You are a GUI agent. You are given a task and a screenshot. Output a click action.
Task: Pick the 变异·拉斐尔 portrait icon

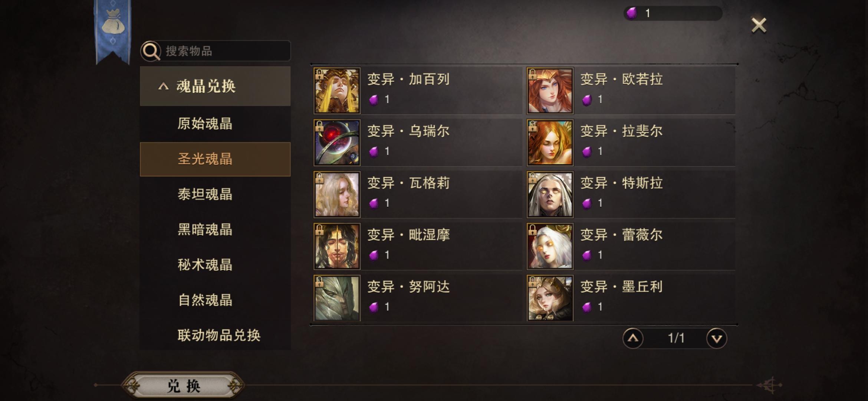pyautogui.click(x=550, y=143)
